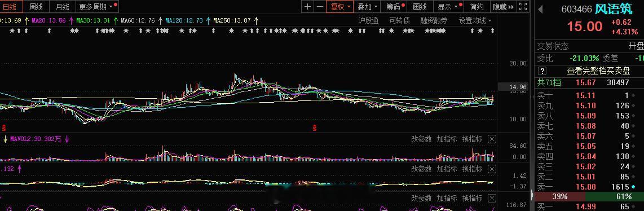
Task: Open the 更多周期 dropdown
Action: pos(97,7)
